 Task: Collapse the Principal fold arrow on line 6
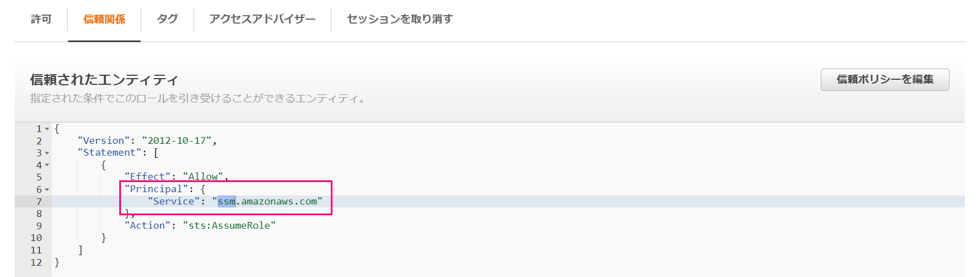[x=47, y=190]
